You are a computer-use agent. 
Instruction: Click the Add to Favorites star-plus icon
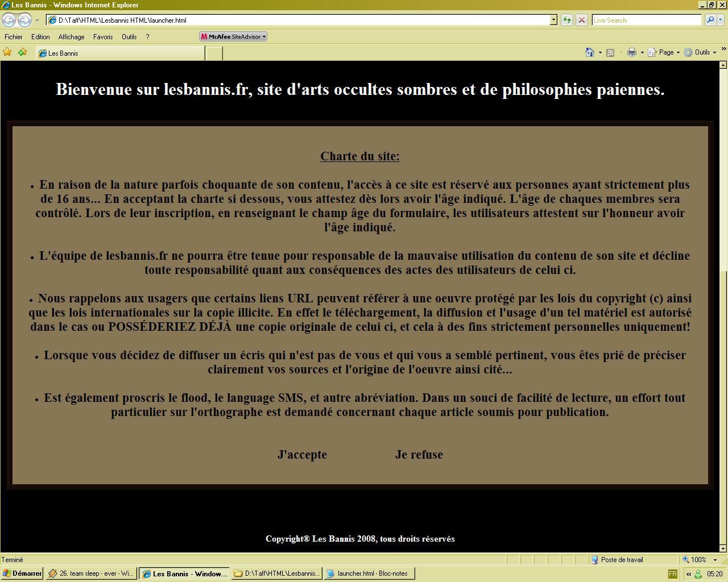[x=22, y=52]
